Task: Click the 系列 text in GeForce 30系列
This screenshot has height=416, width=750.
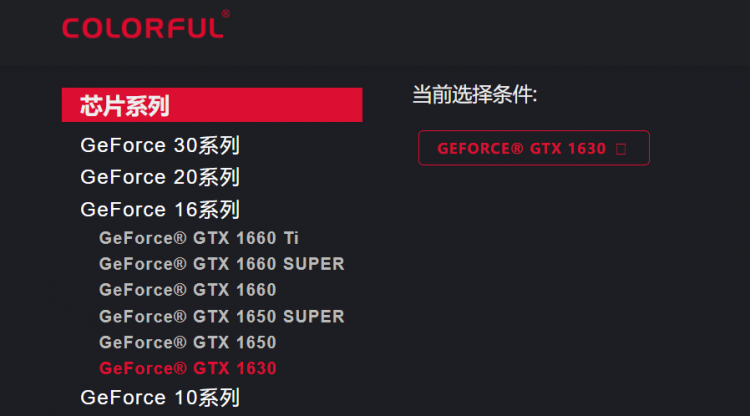Action: (219, 146)
